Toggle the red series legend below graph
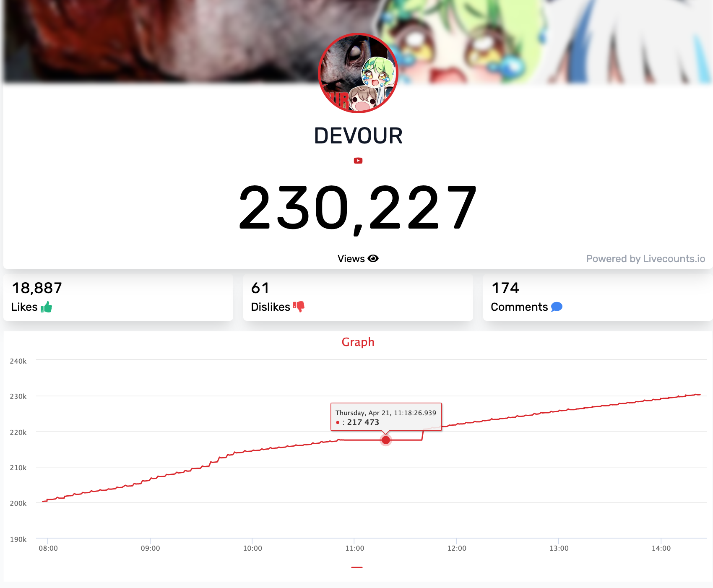This screenshot has width=713, height=588. click(357, 567)
